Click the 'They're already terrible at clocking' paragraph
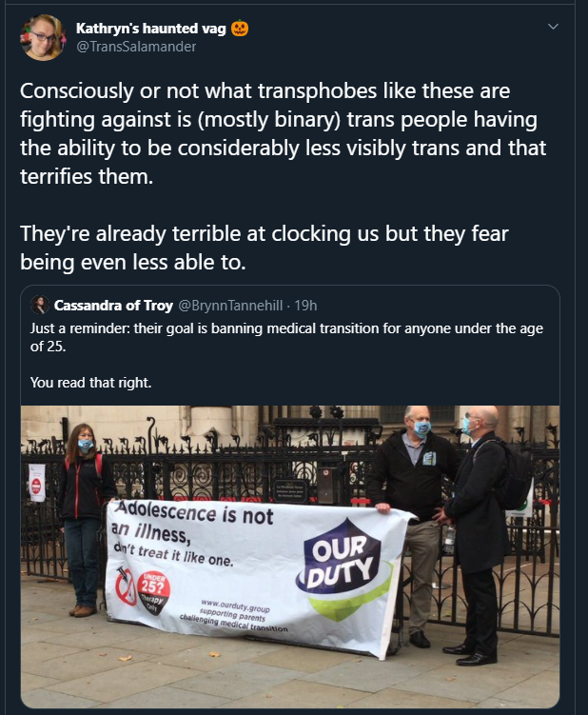This screenshot has width=588, height=715. [x=265, y=248]
